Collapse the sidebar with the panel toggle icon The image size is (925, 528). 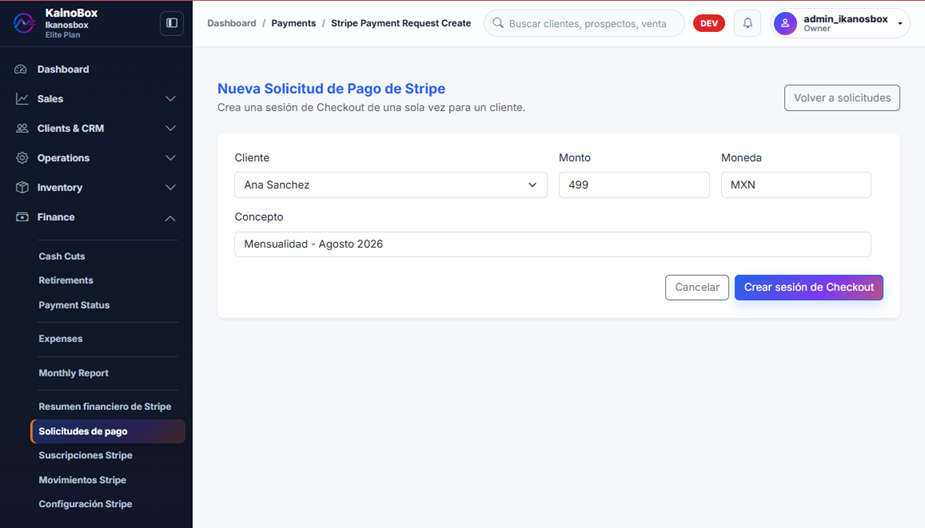[x=172, y=23]
